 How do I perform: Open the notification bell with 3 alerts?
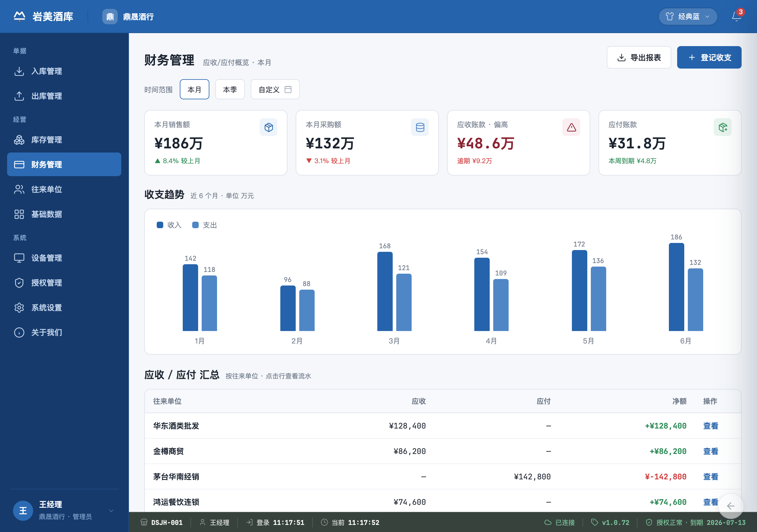(736, 17)
